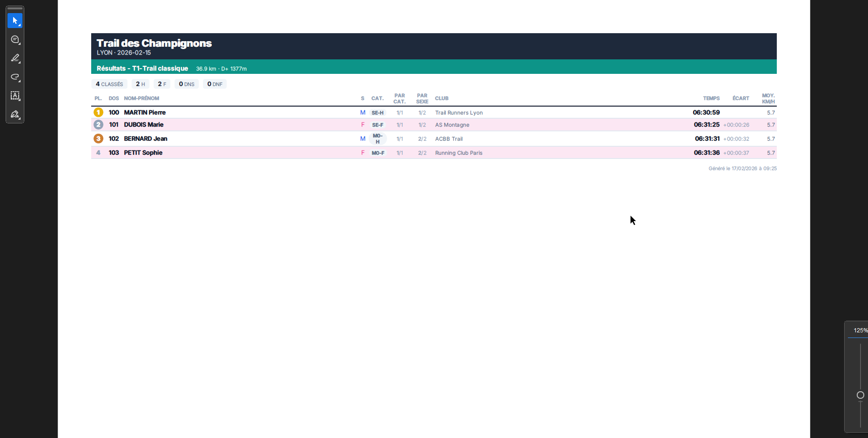The width and height of the screenshot is (868, 438).
Task: Click the gold first place badge
Action: [x=98, y=113]
